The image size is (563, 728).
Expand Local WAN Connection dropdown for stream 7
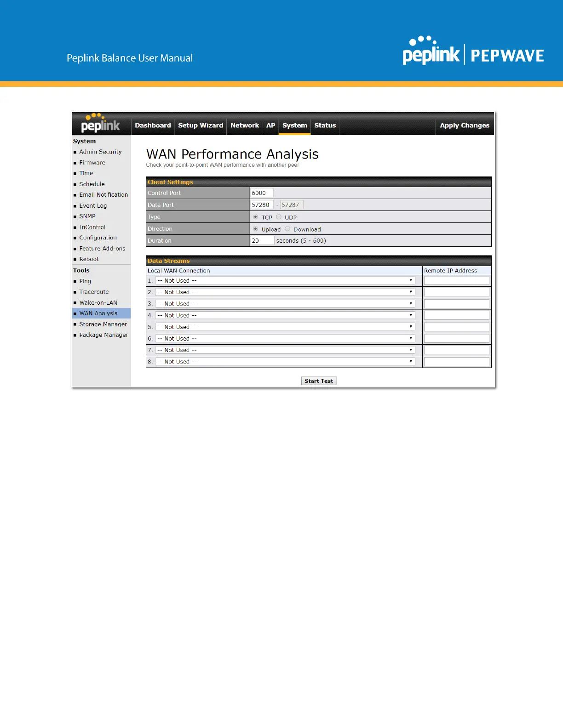(285, 350)
